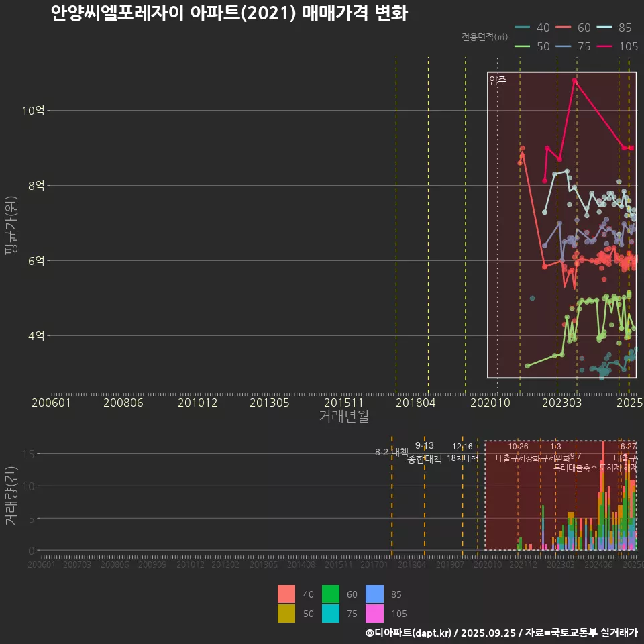Click the pink 105 bar legend swatch
644x644 pixels.
pos(375,613)
